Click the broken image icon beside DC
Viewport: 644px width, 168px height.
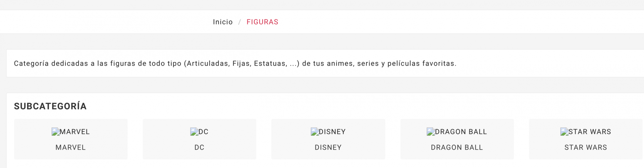[x=194, y=132]
